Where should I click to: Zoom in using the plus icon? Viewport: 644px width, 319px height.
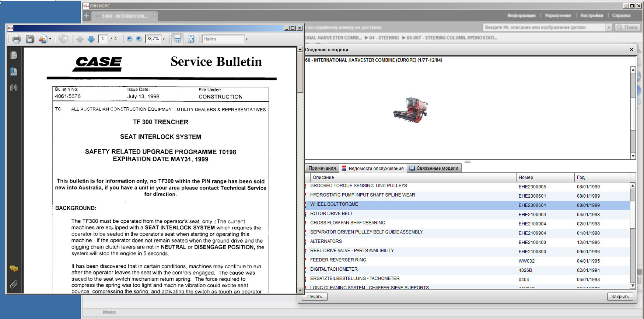point(139,39)
